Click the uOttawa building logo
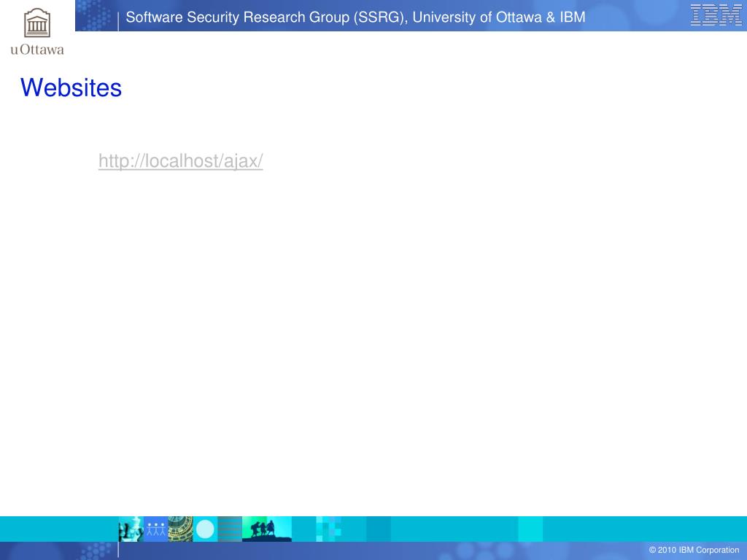The height and width of the screenshot is (560, 747). click(37, 23)
